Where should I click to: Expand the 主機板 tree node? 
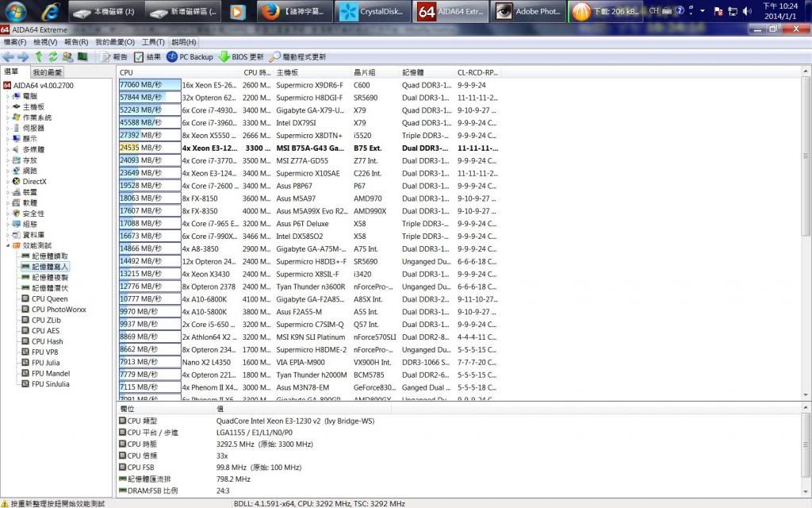8,107
